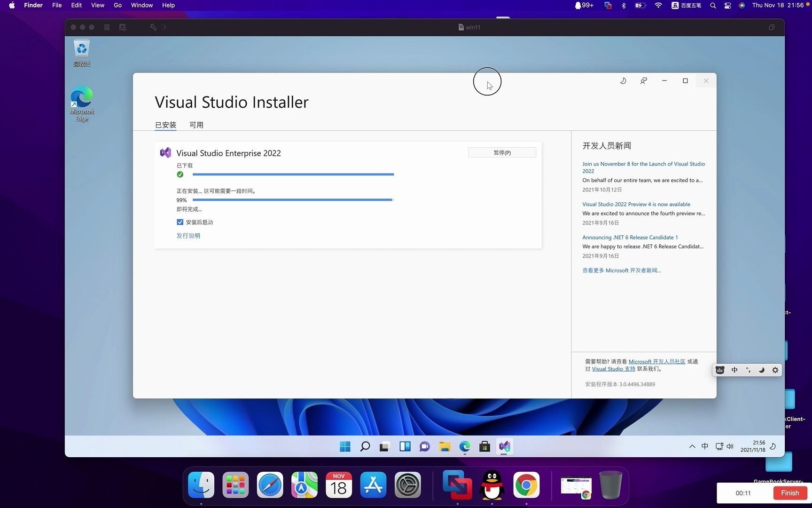This screenshot has height=508, width=812.
Task: Open Announcing .NET 6 Release Candidate link
Action: pos(630,238)
